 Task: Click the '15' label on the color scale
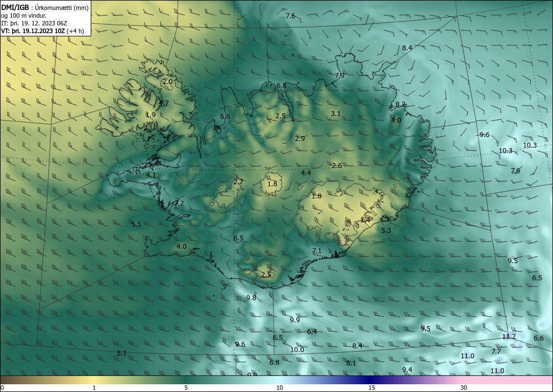(372, 388)
